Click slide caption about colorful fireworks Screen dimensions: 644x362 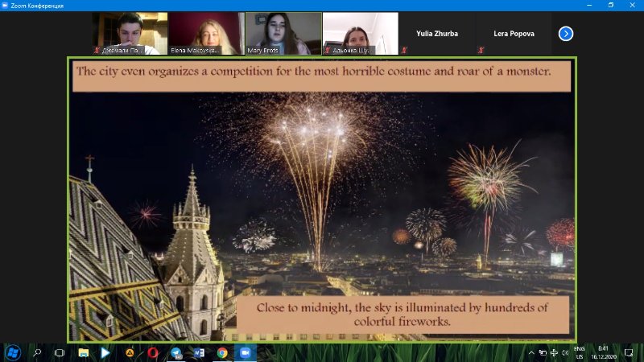(402, 315)
